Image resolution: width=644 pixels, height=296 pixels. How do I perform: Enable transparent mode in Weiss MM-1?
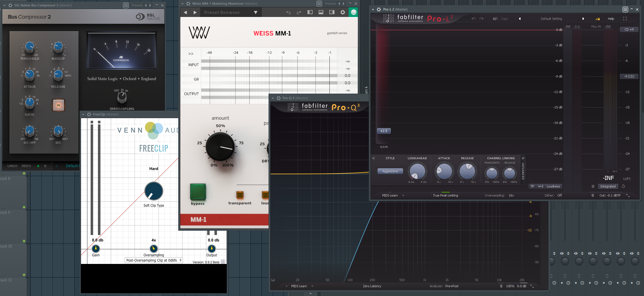(x=240, y=195)
